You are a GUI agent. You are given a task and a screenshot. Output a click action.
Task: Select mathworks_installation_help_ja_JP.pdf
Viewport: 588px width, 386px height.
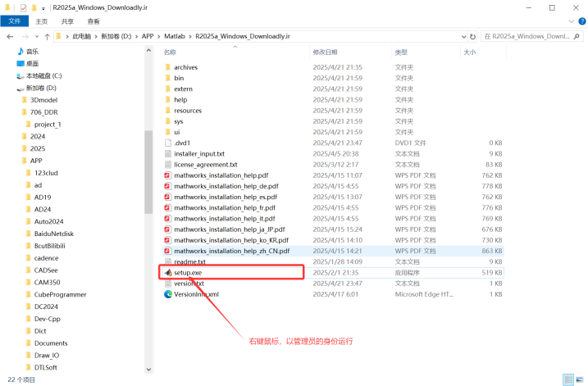click(229, 229)
